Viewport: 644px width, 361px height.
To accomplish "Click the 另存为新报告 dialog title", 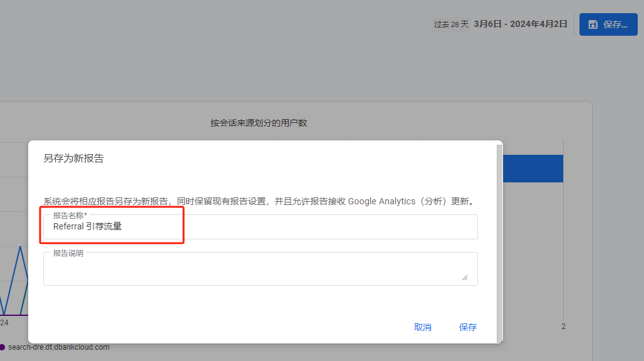I will 73,159.
